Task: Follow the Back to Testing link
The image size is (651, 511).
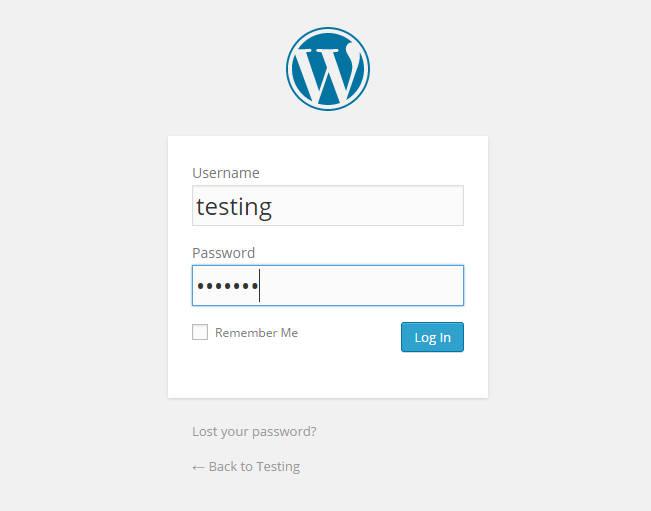Action: (x=254, y=467)
